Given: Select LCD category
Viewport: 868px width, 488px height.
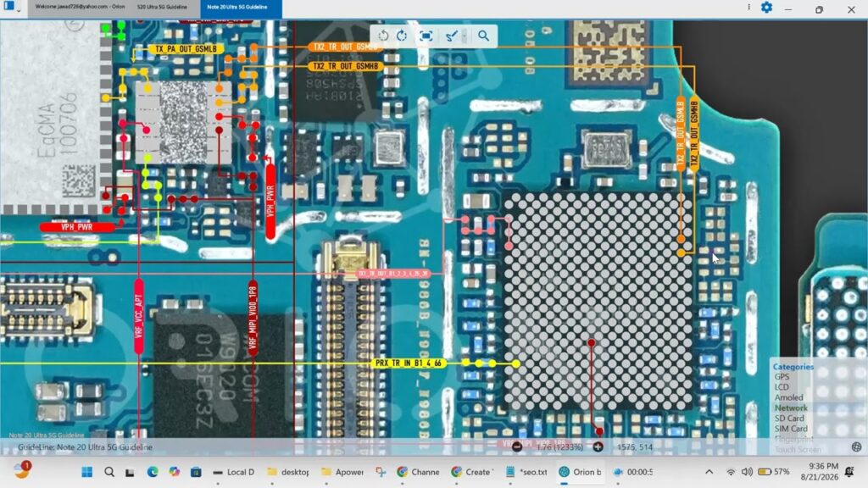Looking at the screenshot, I should 782,387.
